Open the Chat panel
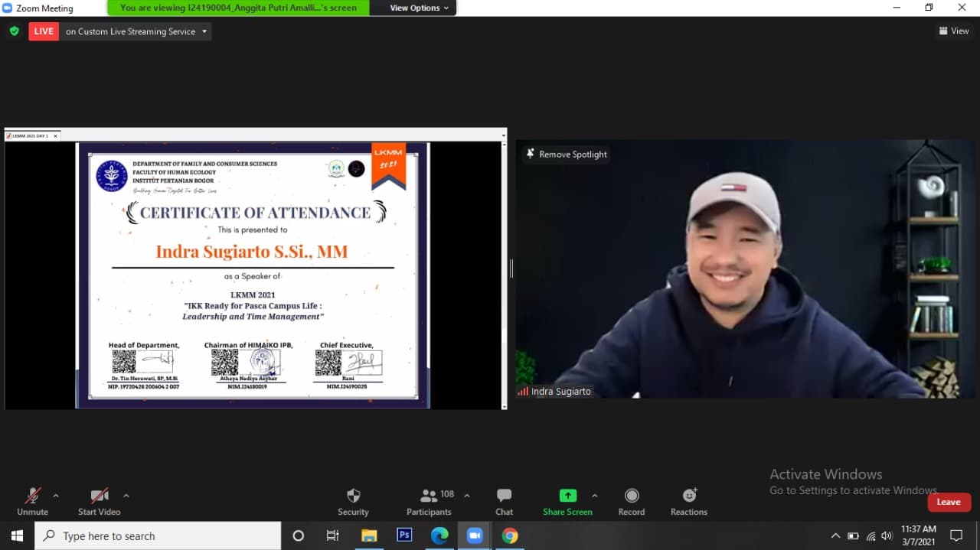The width and height of the screenshot is (980, 550). click(x=504, y=496)
